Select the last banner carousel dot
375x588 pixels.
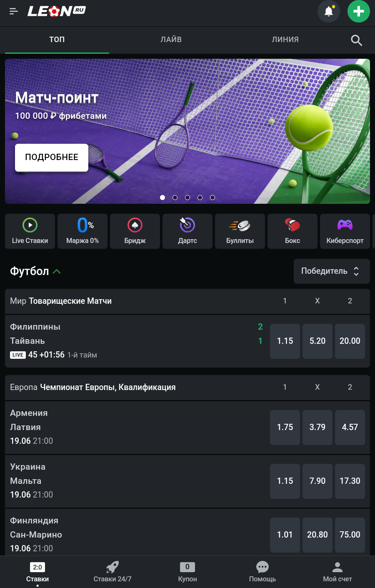[212, 198]
